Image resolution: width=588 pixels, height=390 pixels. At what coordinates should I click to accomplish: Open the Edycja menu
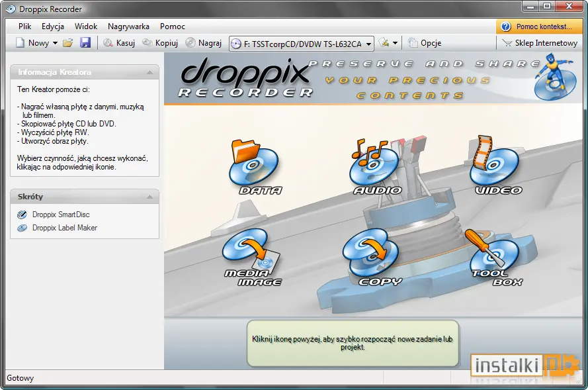click(x=53, y=26)
